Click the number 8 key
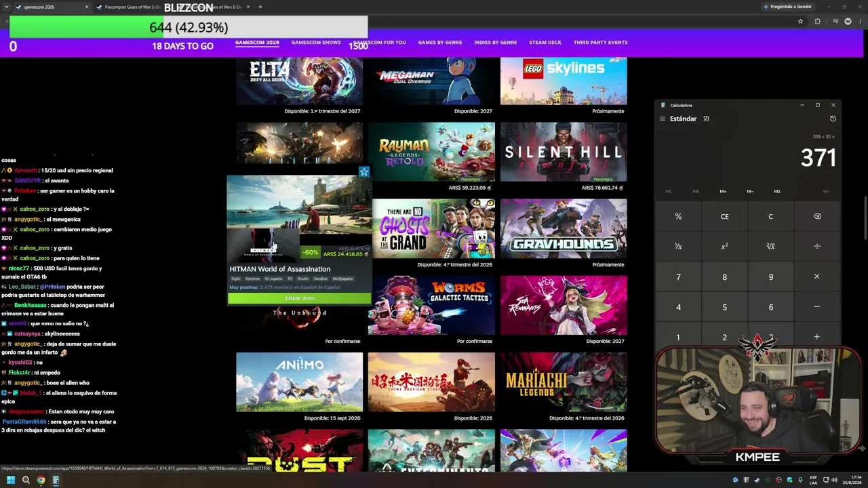The image size is (868, 488). click(724, 277)
